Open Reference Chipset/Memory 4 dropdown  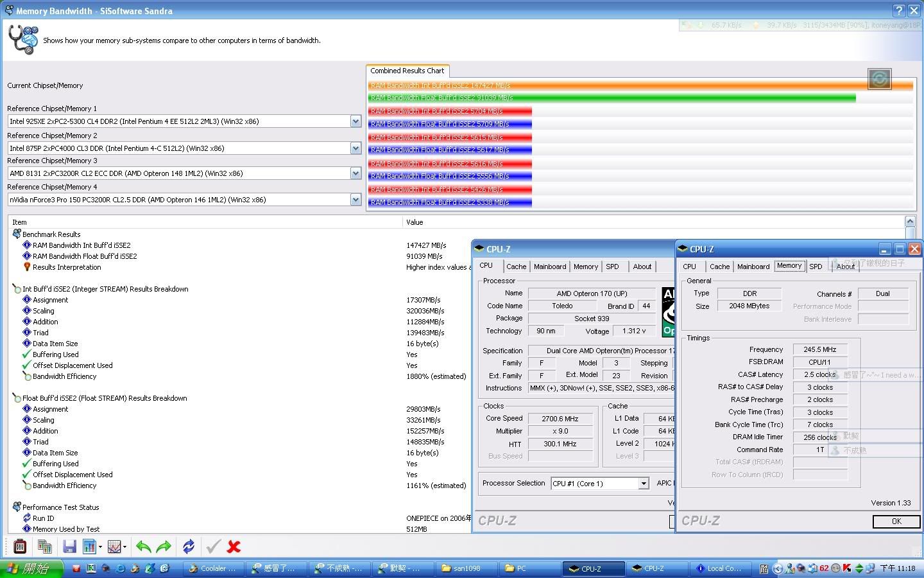coord(355,199)
